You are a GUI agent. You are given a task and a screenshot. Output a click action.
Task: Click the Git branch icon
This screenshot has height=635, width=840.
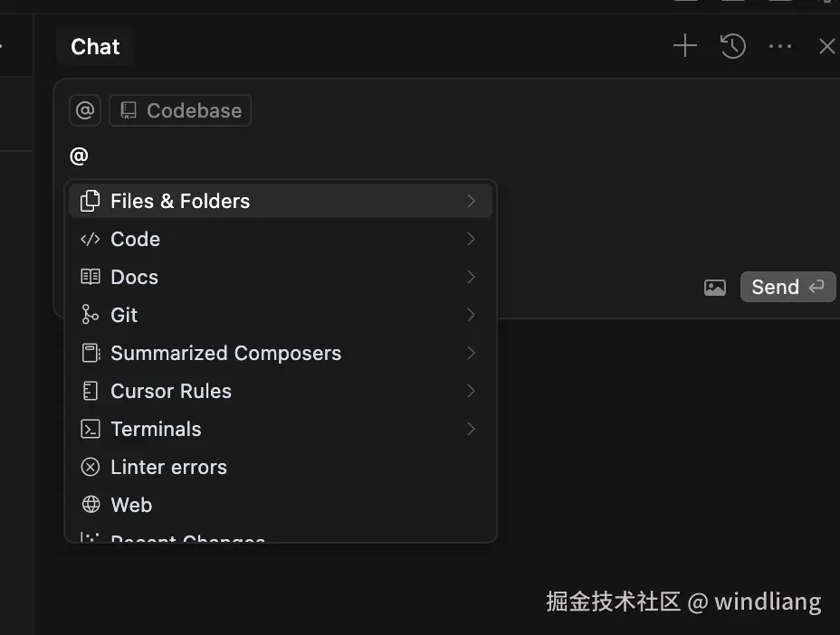(x=91, y=315)
